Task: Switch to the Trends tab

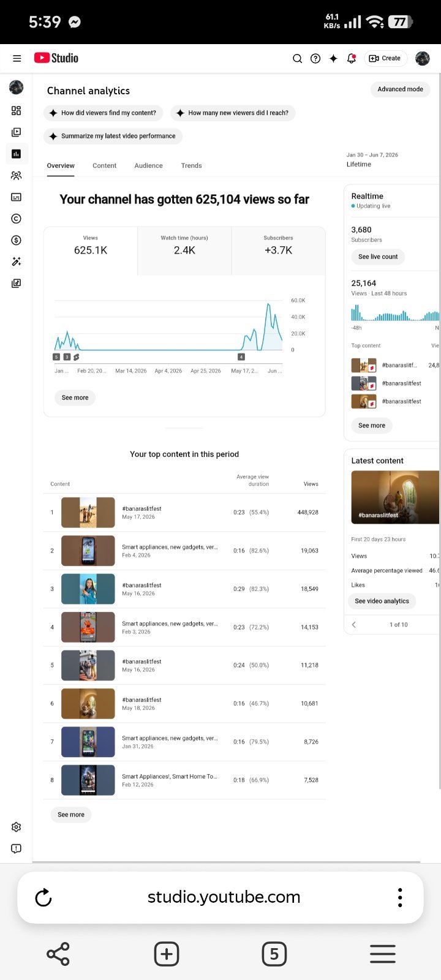Action: click(x=191, y=165)
